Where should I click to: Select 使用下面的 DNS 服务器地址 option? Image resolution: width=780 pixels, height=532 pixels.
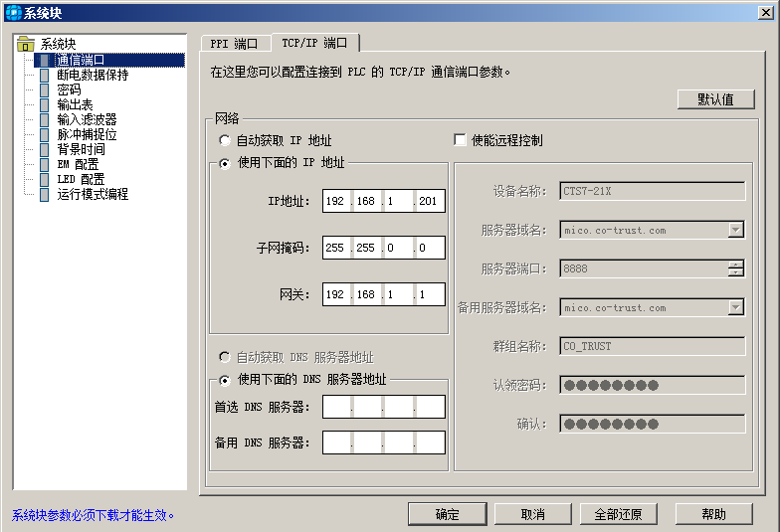pyautogui.click(x=225, y=380)
